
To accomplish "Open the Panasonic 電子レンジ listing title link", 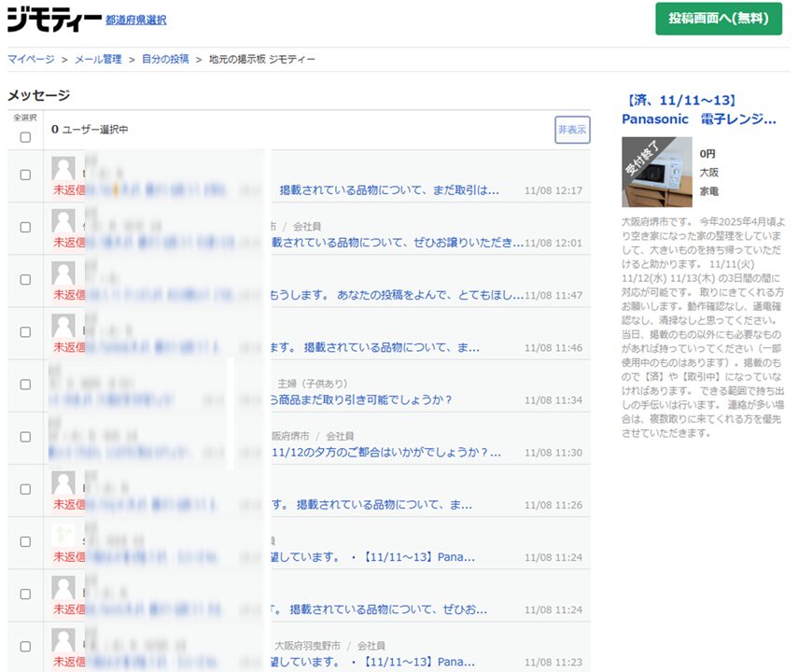I will [698, 119].
